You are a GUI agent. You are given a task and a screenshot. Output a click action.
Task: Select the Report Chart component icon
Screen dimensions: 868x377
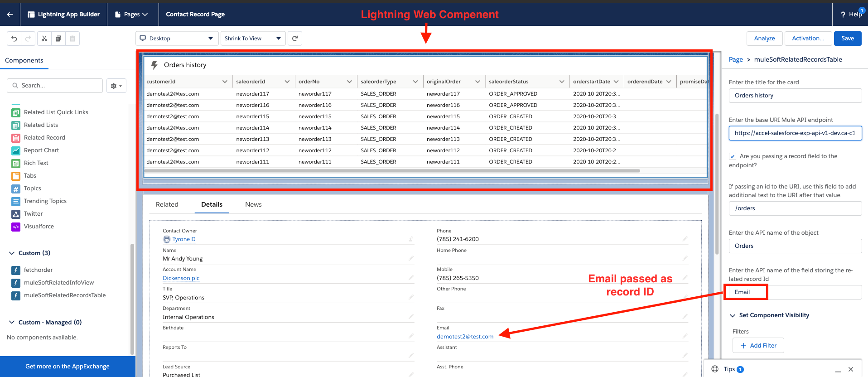(x=16, y=150)
